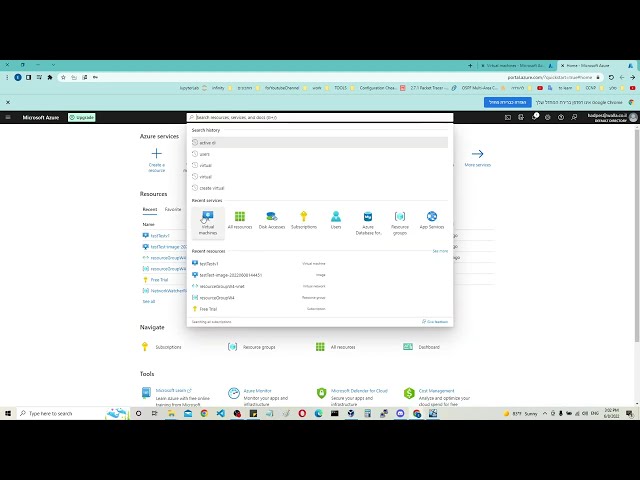Open Cloud Shell from the header
640x480 pixels.
point(508,117)
